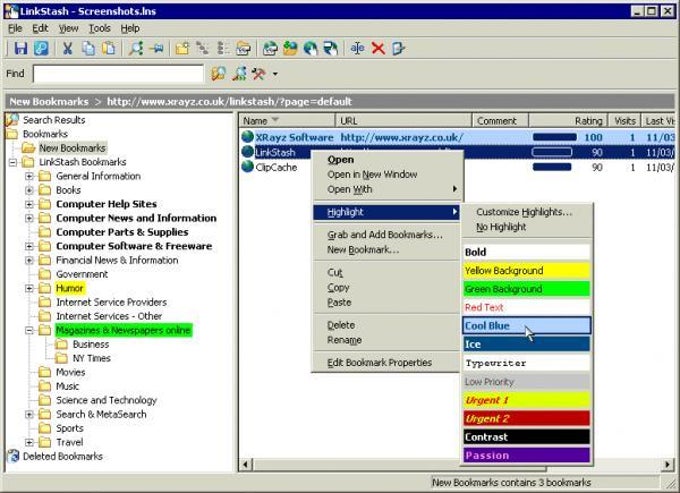Open the Tools menu

tap(100, 28)
